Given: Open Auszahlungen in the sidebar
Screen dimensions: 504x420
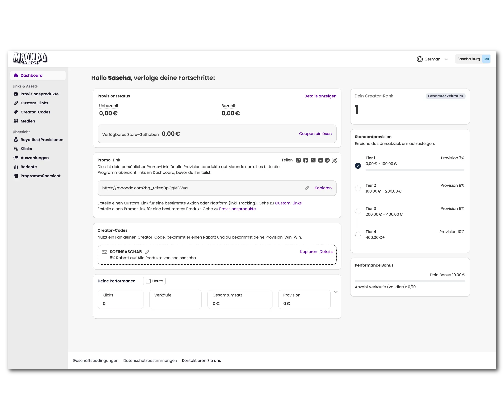Looking at the screenshot, I should (35, 158).
